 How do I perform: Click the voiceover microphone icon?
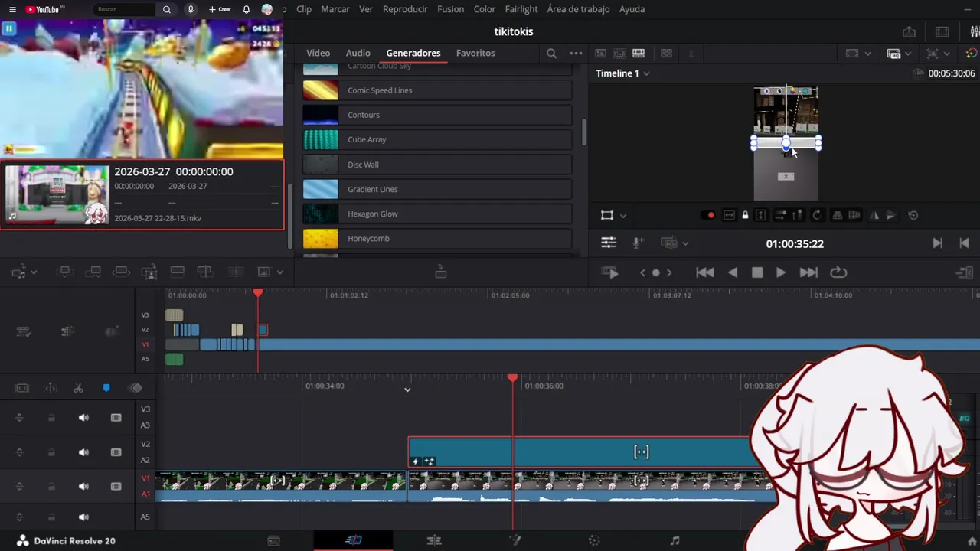point(638,243)
